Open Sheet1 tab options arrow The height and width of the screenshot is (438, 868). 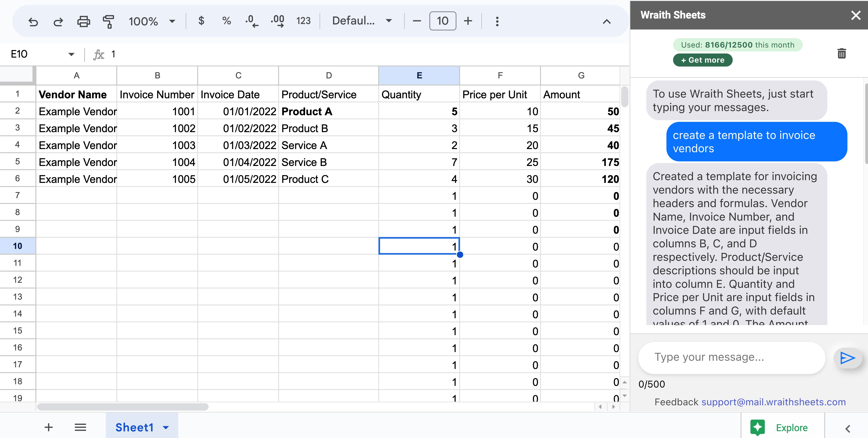[x=166, y=427]
